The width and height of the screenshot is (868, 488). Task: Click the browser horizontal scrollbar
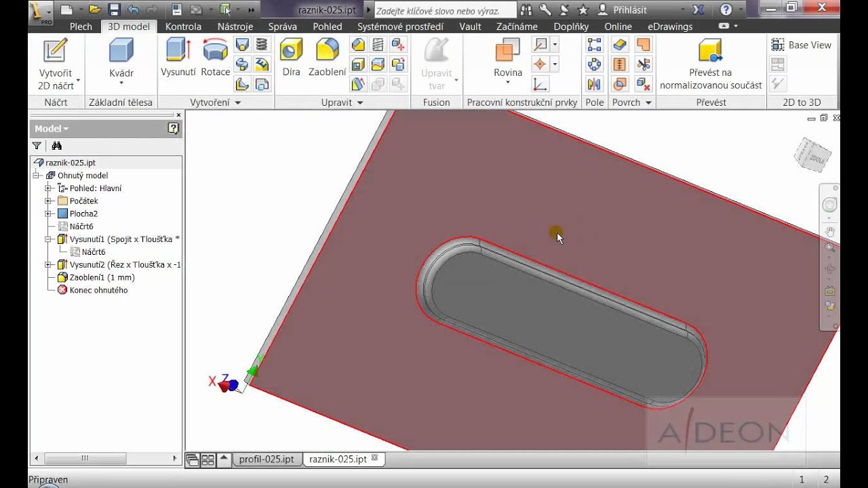click(106, 458)
